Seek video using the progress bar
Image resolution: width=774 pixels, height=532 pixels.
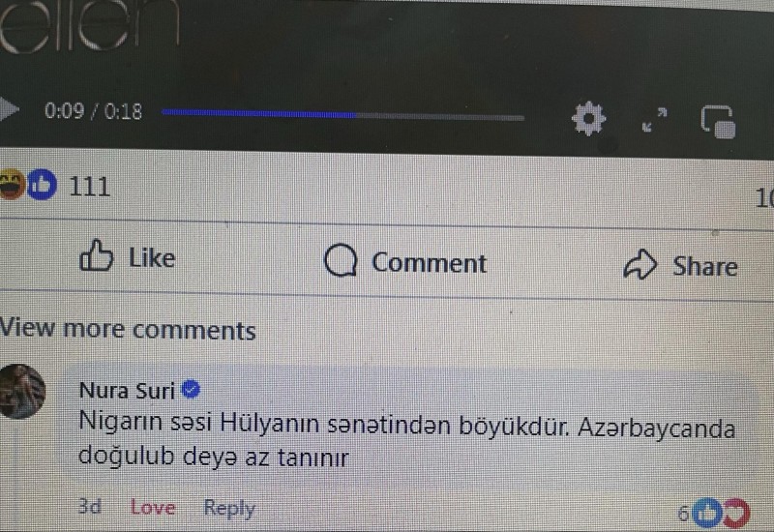[342, 115]
